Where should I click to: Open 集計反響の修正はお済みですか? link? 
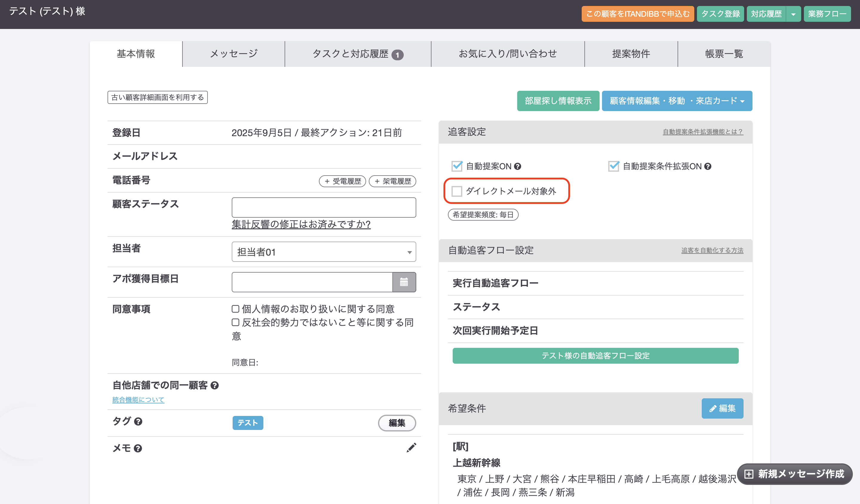click(x=301, y=224)
